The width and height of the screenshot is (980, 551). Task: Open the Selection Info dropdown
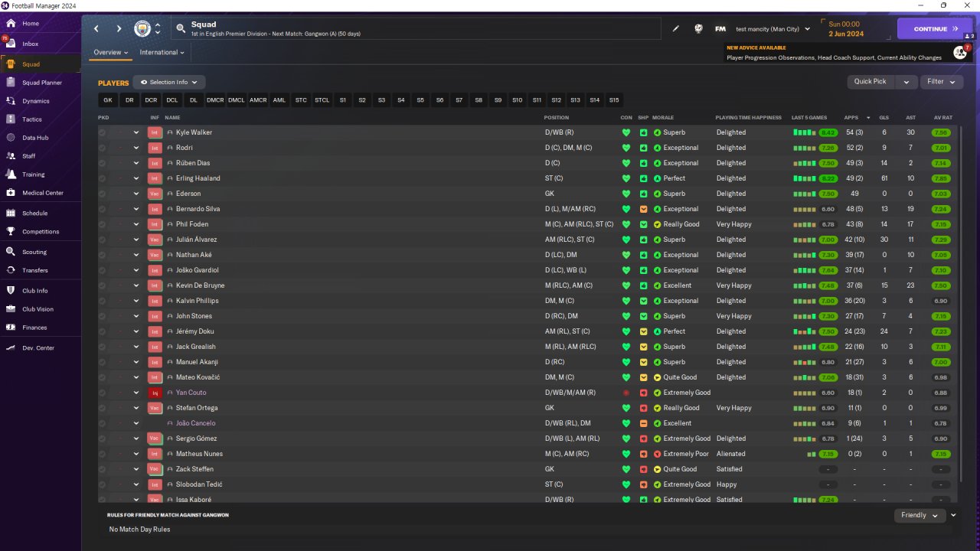(169, 82)
